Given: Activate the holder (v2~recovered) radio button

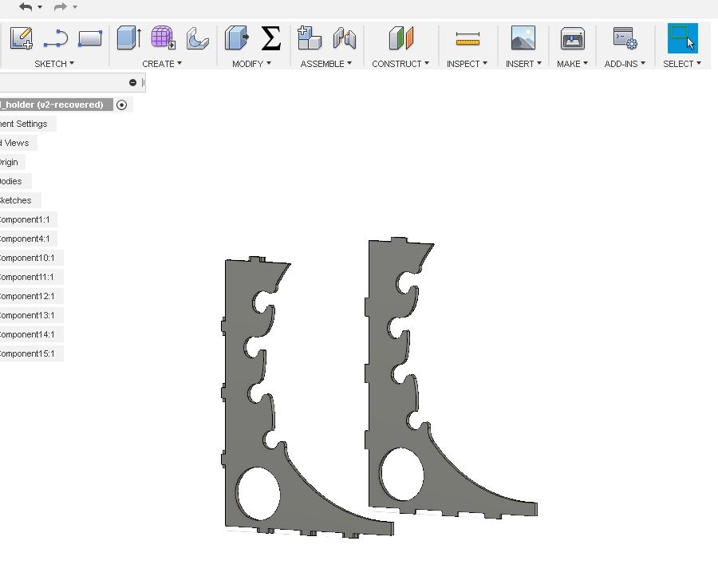Looking at the screenshot, I should (121, 105).
